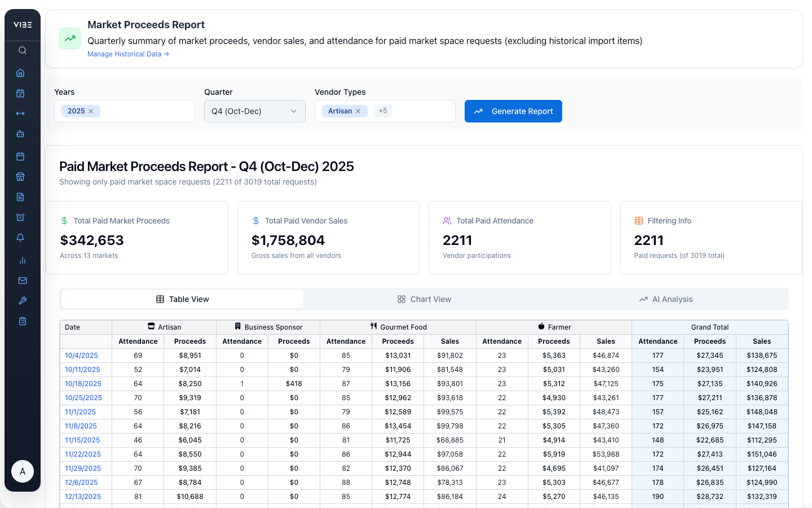Viewport: 812px width, 508px height.
Task: Open the search icon in the sidebar
Action: [23, 50]
